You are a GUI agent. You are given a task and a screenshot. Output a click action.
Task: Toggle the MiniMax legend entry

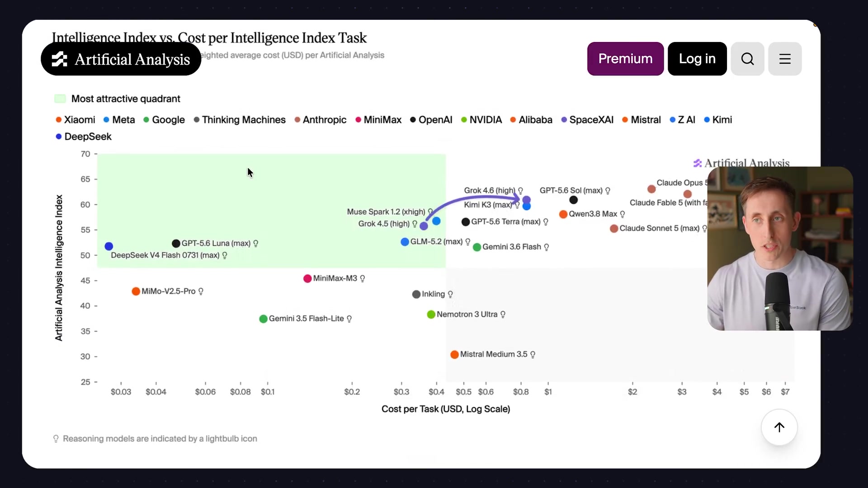click(378, 120)
